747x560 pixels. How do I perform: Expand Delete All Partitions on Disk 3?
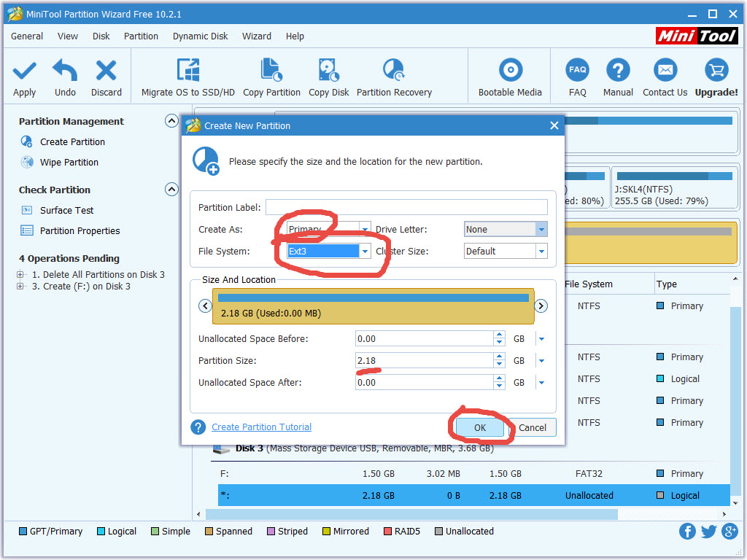coord(20,275)
